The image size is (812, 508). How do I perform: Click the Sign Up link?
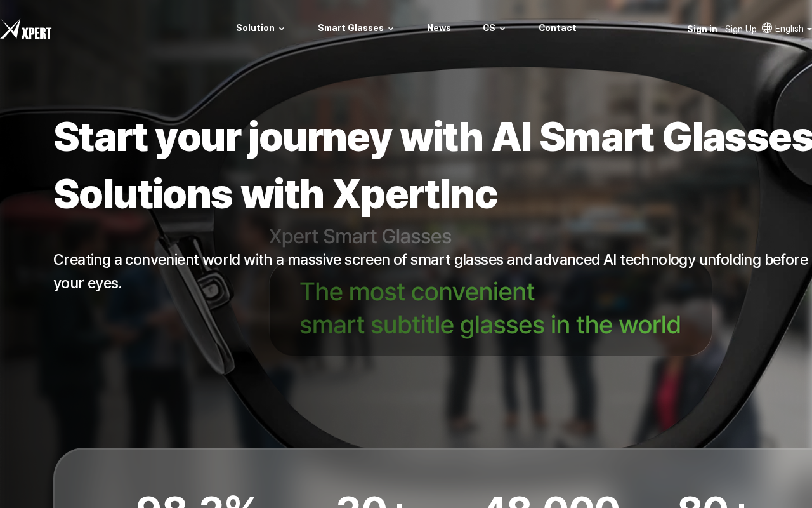point(741,29)
